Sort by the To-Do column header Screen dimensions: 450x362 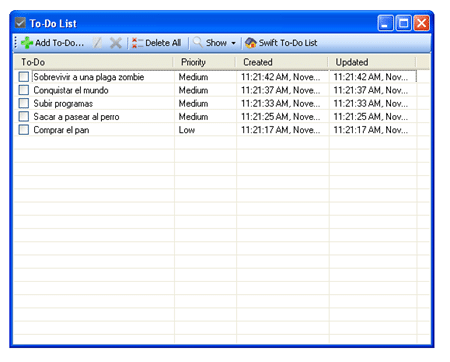click(93, 62)
